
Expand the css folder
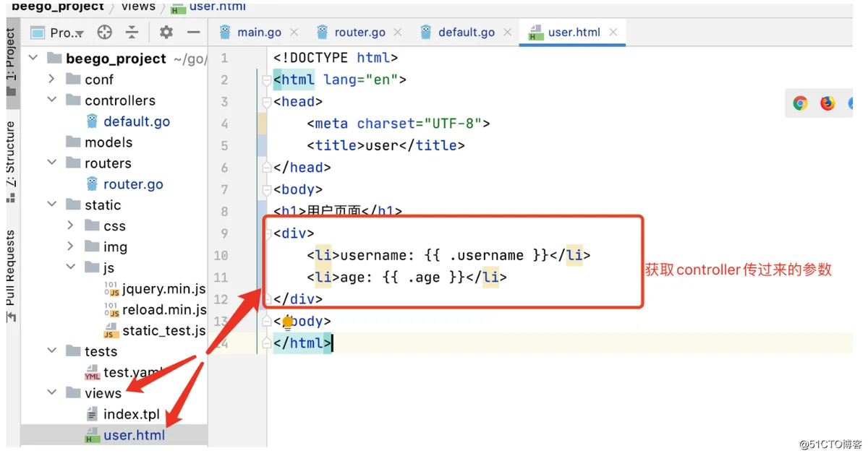point(70,225)
